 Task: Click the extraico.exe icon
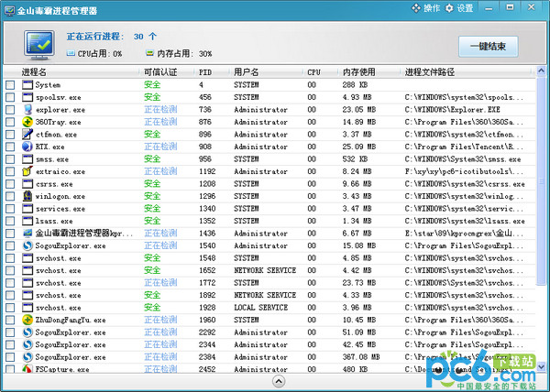pos(27,171)
